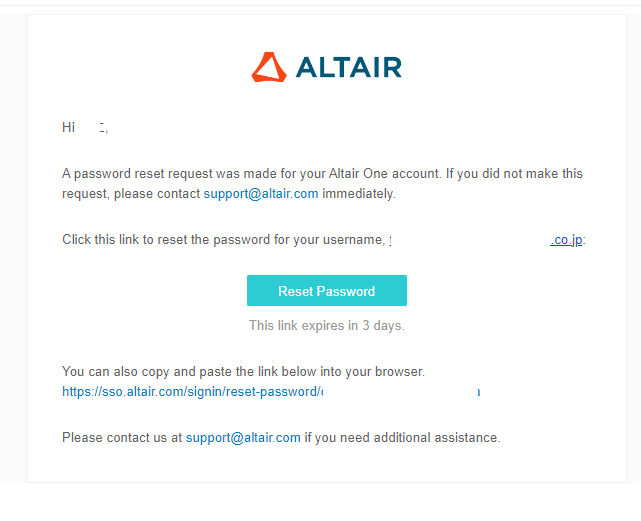Open support@altair.com link in the assistance line
This screenshot has height=521, width=641.
click(243, 438)
